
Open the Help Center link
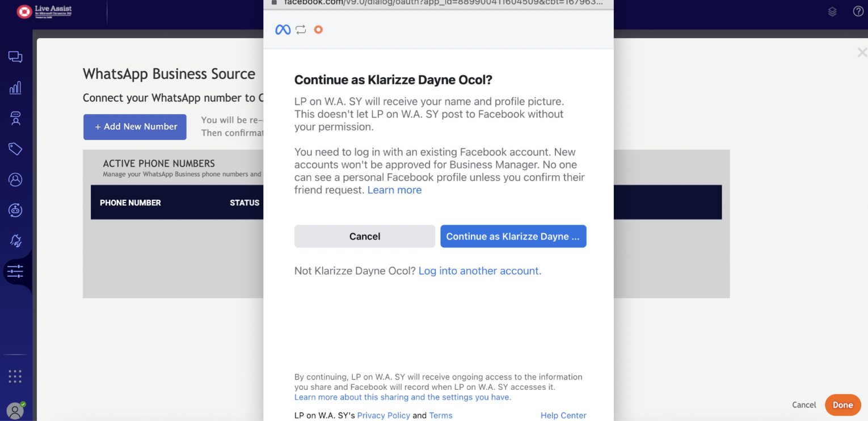point(563,415)
